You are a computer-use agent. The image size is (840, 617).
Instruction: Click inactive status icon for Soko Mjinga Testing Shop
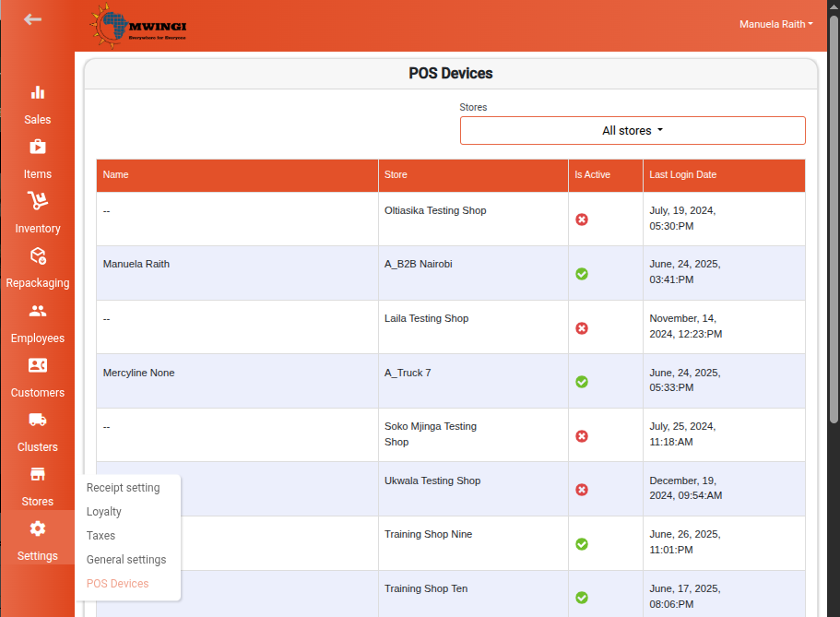point(582,436)
